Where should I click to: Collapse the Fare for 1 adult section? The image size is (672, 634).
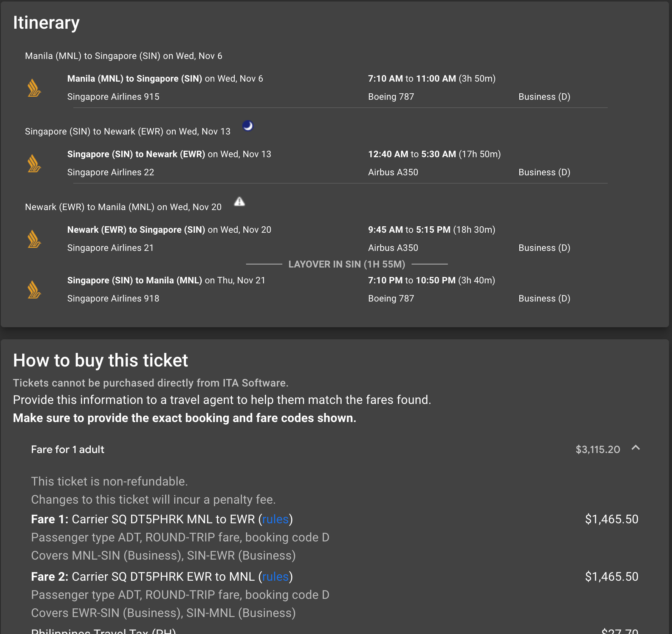click(x=636, y=448)
